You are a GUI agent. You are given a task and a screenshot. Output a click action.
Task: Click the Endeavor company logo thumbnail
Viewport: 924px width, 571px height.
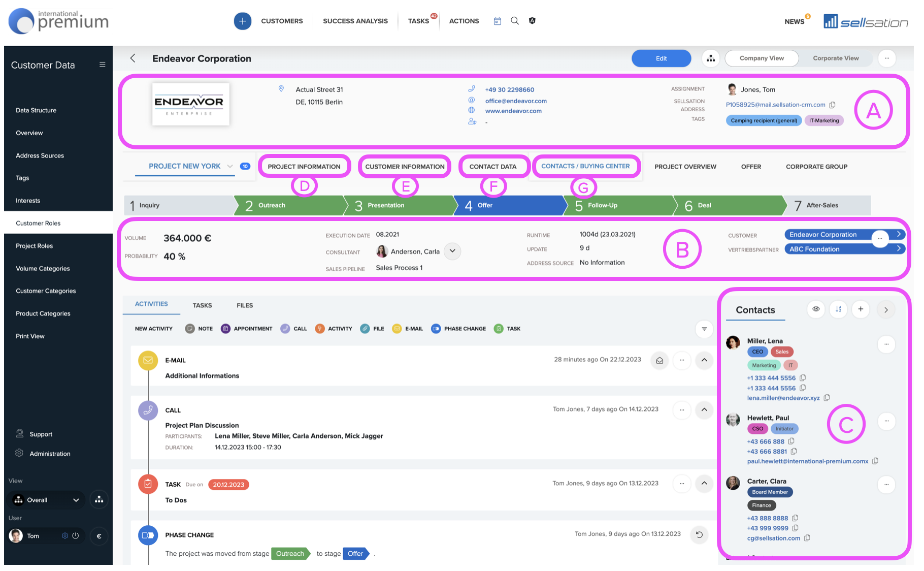tap(191, 104)
